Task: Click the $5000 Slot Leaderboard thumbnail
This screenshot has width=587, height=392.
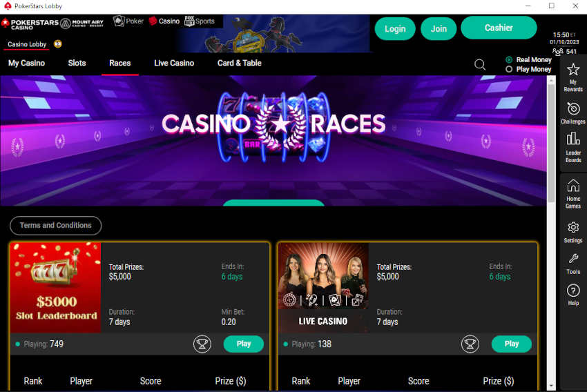Action: (x=55, y=288)
